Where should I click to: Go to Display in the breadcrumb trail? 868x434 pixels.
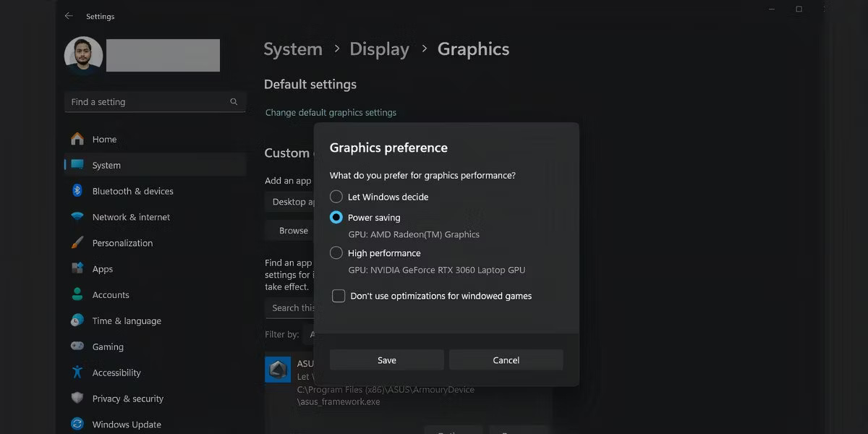coord(379,48)
